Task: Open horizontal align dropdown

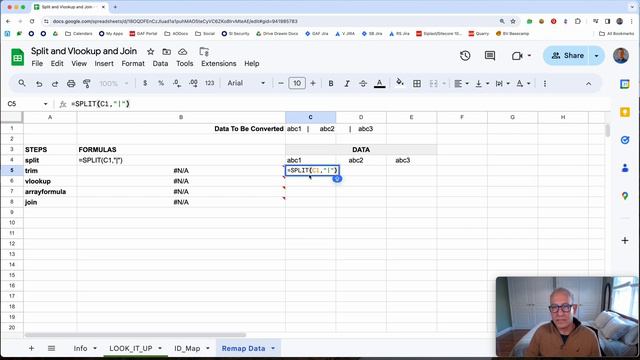Action: pyautogui.click(x=461, y=83)
